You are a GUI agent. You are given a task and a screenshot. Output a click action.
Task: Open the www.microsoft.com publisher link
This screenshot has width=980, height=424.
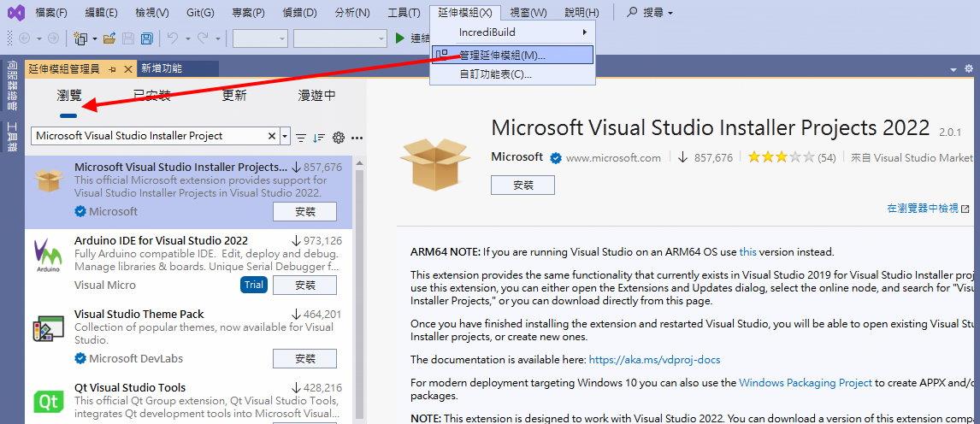(x=613, y=158)
